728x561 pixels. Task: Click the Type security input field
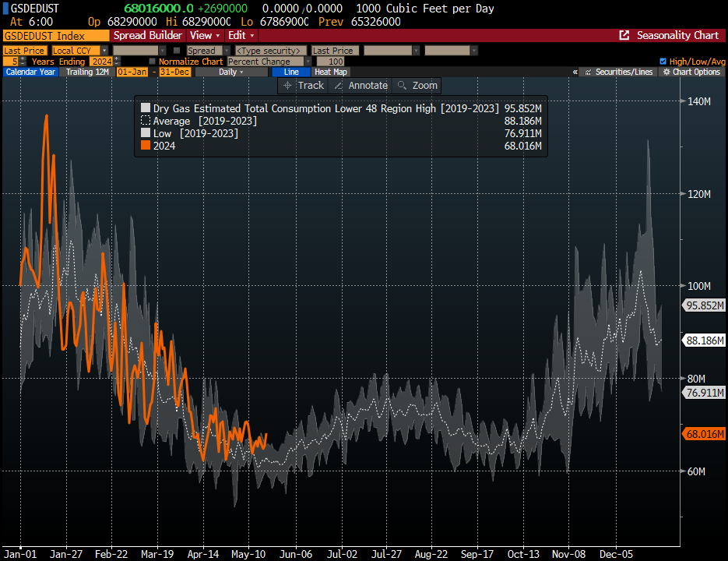[x=268, y=51]
